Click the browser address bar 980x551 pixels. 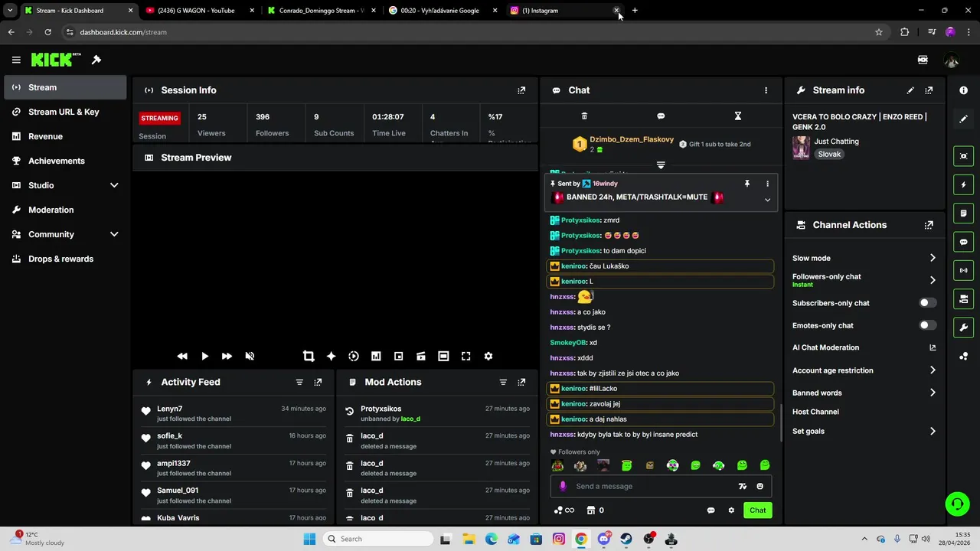(x=467, y=32)
